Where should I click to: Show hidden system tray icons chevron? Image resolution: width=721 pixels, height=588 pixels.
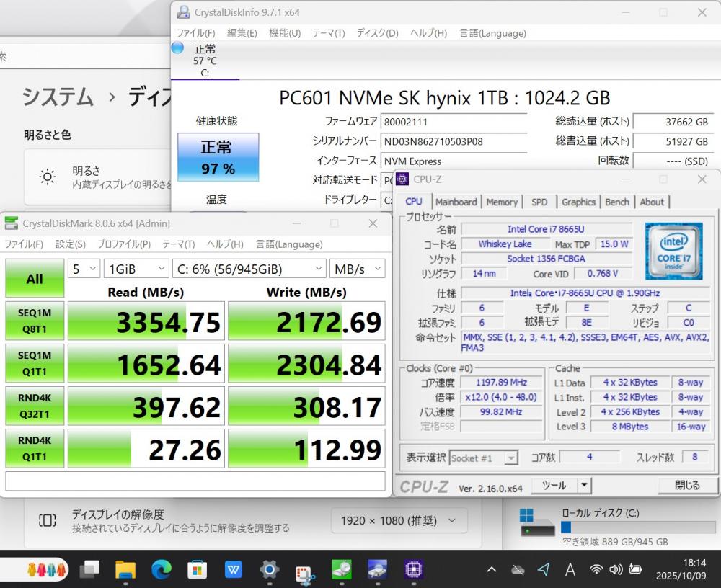492,570
